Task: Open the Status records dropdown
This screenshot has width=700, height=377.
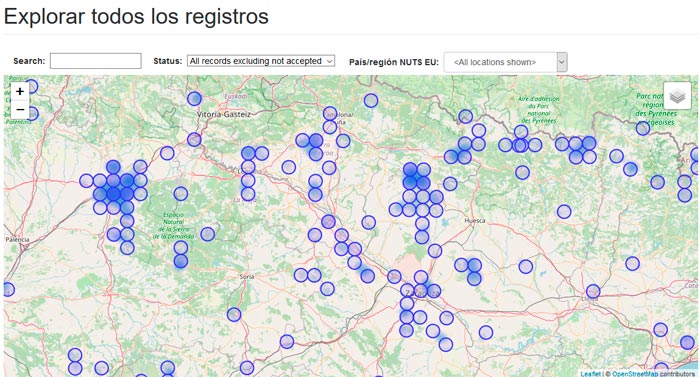Action: (x=261, y=61)
